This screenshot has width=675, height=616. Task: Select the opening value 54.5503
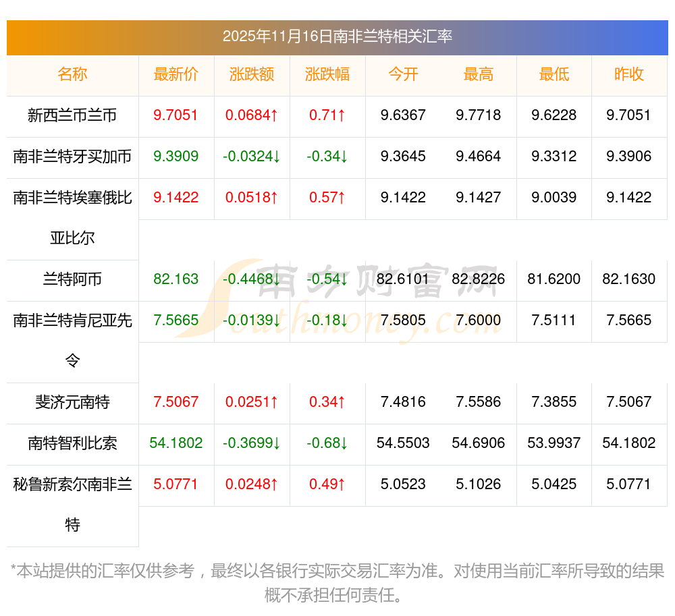pyautogui.click(x=403, y=443)
